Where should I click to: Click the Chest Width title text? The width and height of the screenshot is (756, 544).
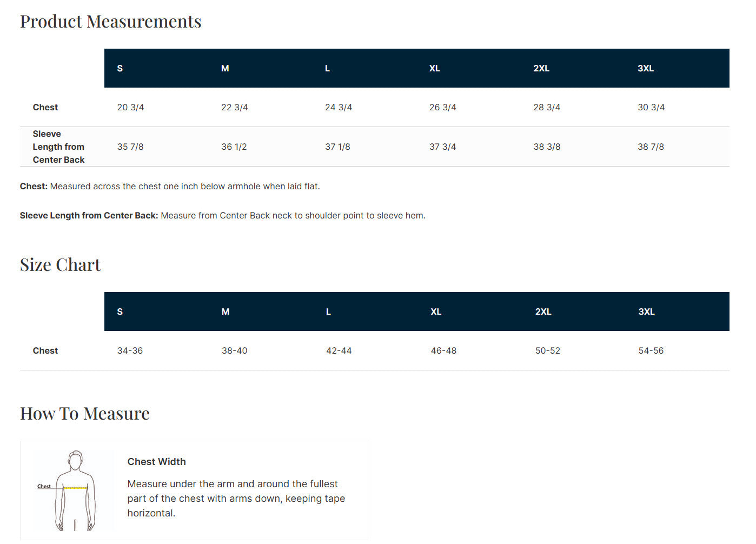click(x=157, y=461)
